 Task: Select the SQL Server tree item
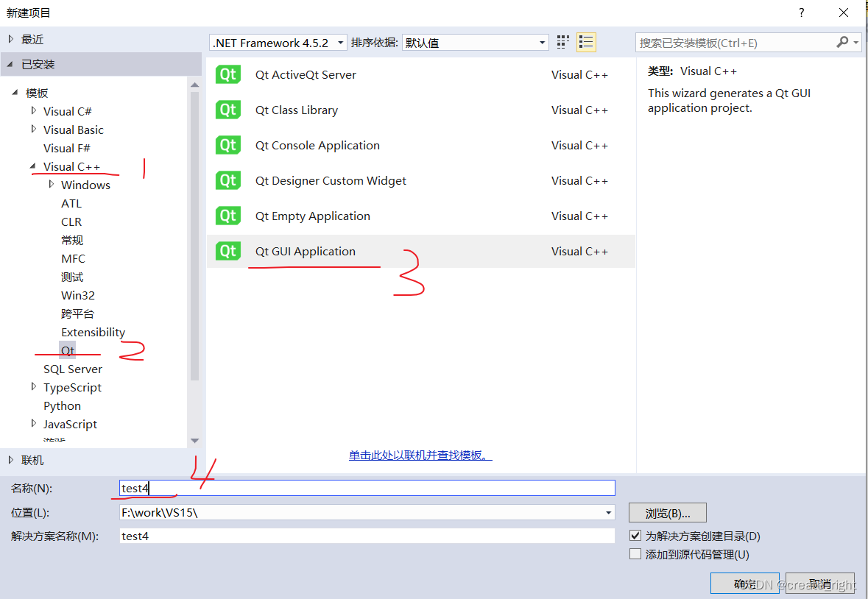click(73, 369)
